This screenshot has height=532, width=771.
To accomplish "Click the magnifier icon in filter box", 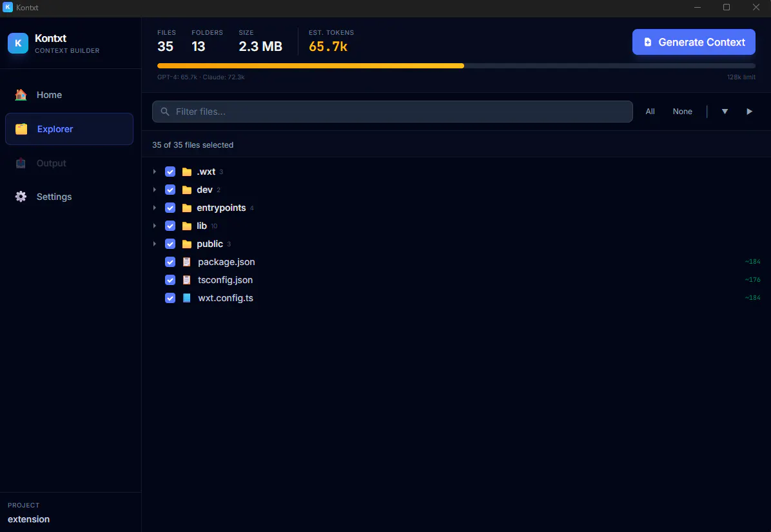I will [x=165, y=112].
